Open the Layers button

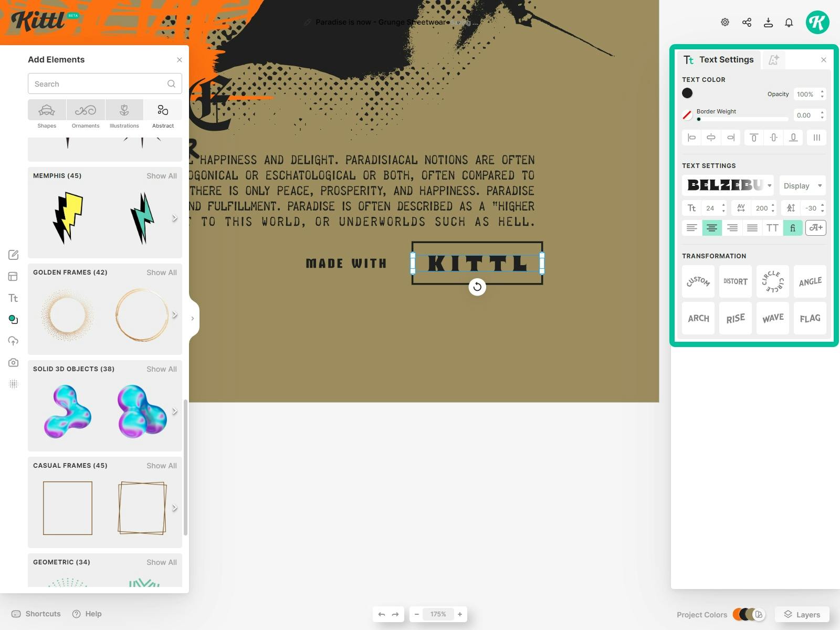pyautogui.click(x=802, y=614)
